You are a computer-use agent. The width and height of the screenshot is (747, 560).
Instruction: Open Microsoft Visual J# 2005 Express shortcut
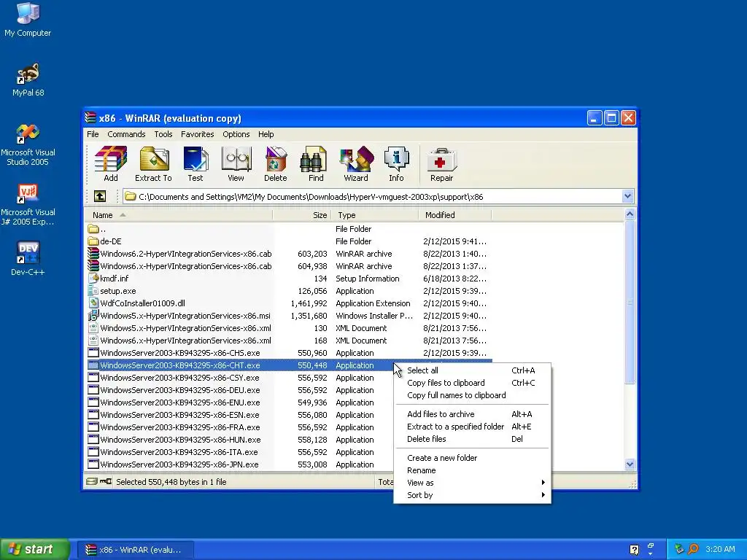click(x=28, y=205)
